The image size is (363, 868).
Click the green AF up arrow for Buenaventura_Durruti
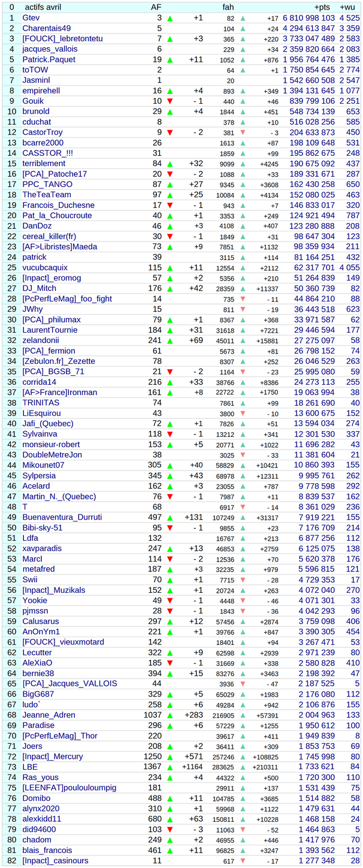(x=170, y=517)
